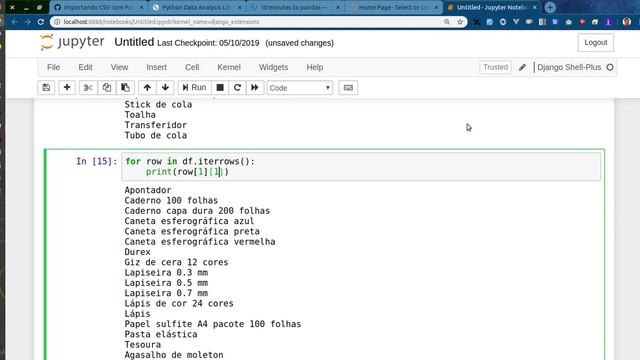Click output line 'Caneta esferográfica azul'
Screen dimensions: 640x360
(x=189, y=221)
